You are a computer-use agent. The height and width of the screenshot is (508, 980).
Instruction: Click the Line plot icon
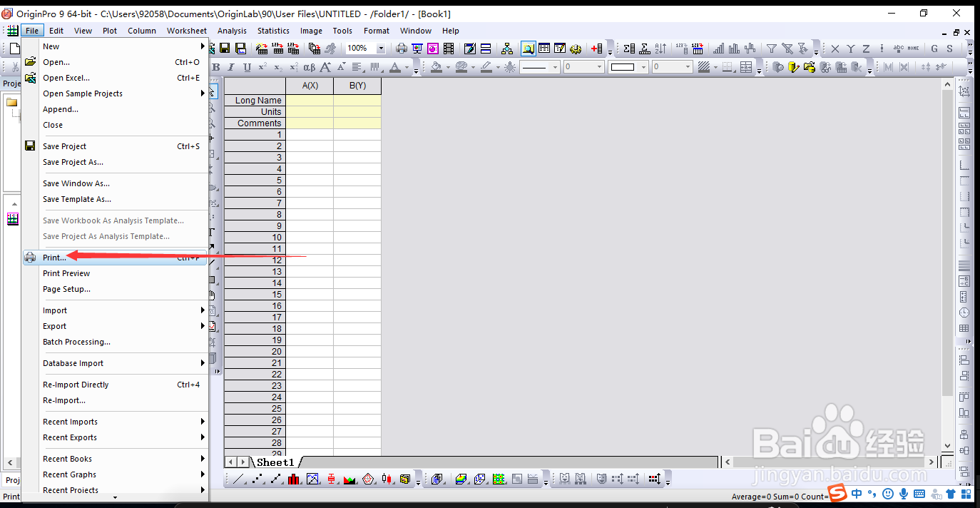coord(238,479)
